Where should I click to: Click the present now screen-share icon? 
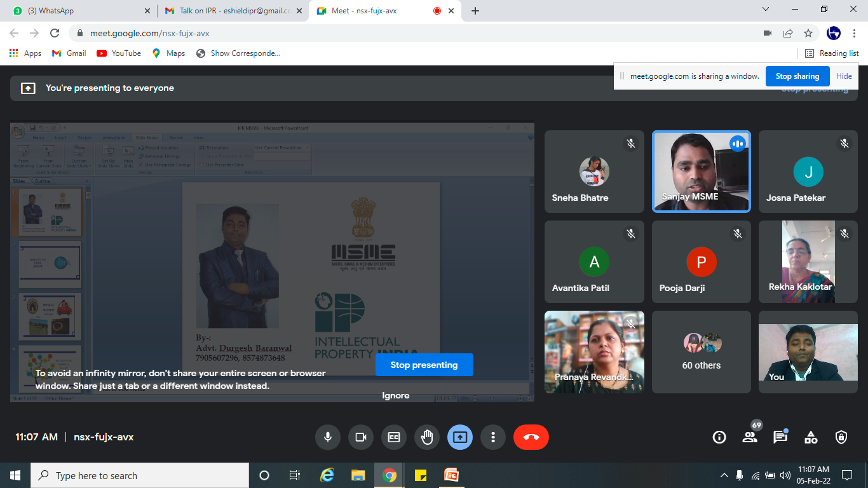(460, 437)
